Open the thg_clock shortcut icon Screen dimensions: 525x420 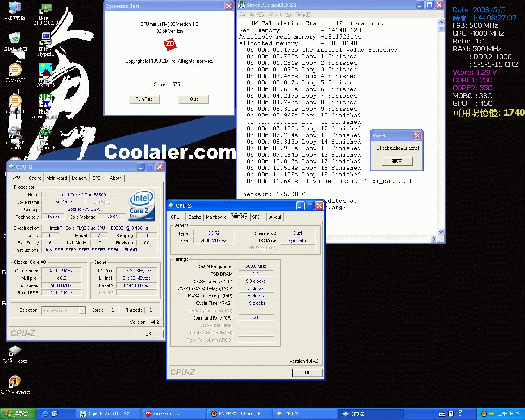[46, 132]
